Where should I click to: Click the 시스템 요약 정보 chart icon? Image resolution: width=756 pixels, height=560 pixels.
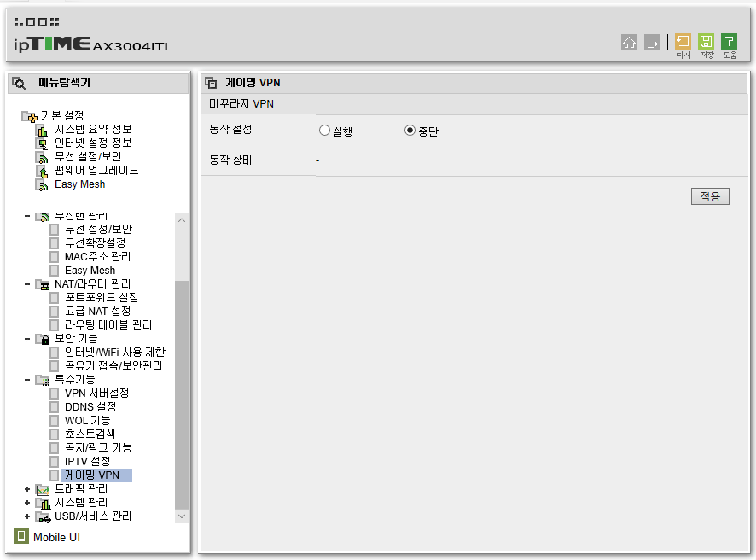click(41, 130)
